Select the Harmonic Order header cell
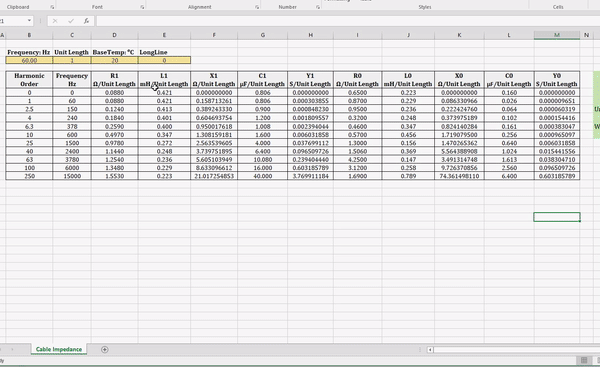 tap(29, 80)
